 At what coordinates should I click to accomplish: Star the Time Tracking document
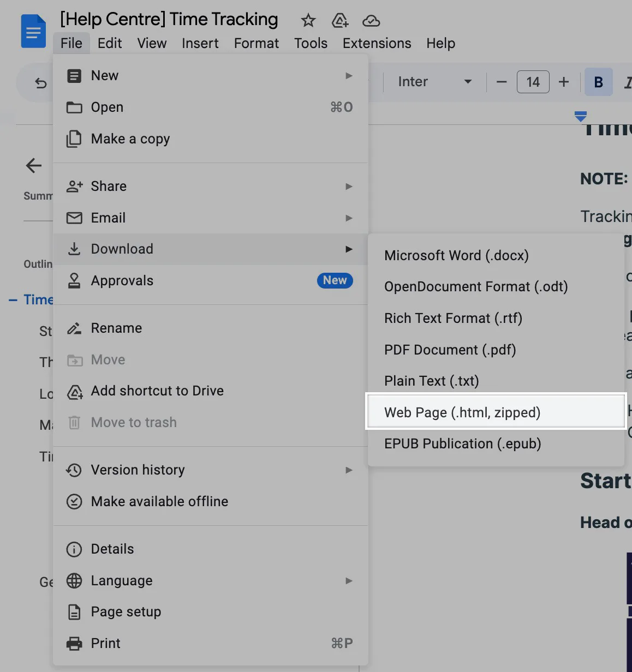(x=308, y=20)
